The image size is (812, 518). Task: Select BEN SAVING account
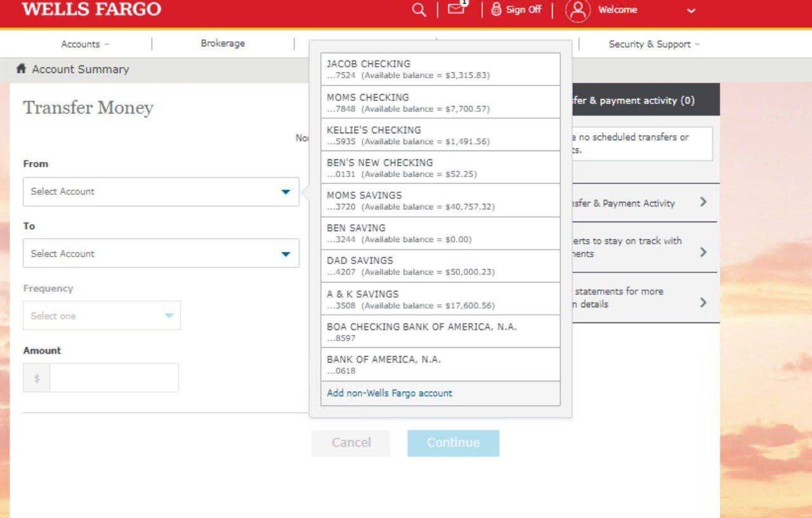(x=440, y=233)
